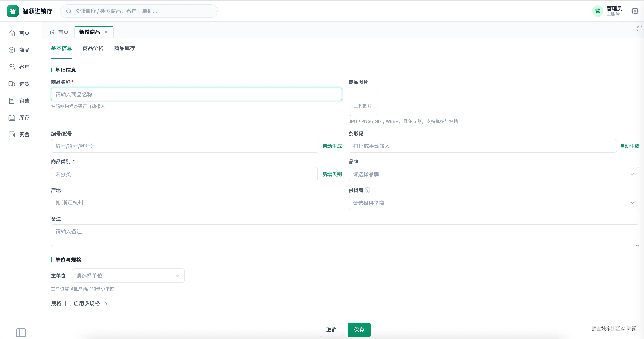Viewport: 644px width, 339px height.
Task: Switch to the 商品库存 tab
Action: [x=124, y=48]
